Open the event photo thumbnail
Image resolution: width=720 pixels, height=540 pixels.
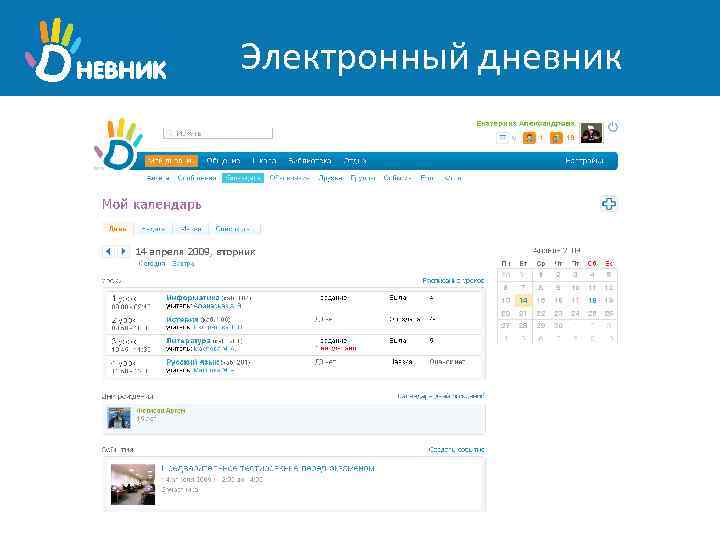[133, 484]
